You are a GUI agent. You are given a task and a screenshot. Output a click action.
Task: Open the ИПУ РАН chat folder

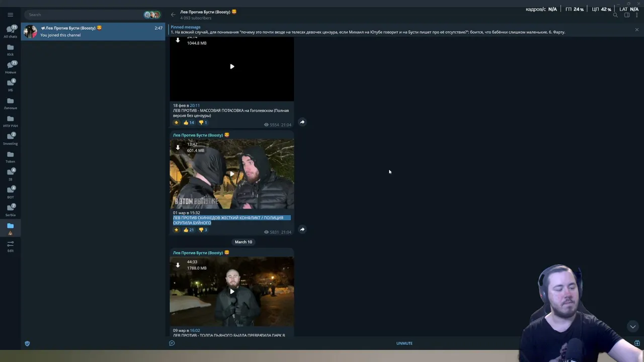(x=11, y=121)
